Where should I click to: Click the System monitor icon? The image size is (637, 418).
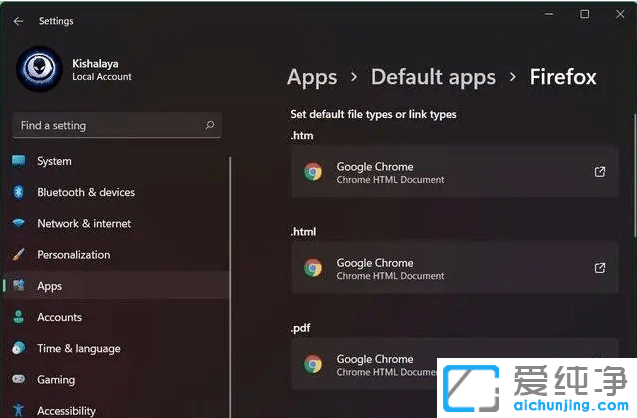19,161
